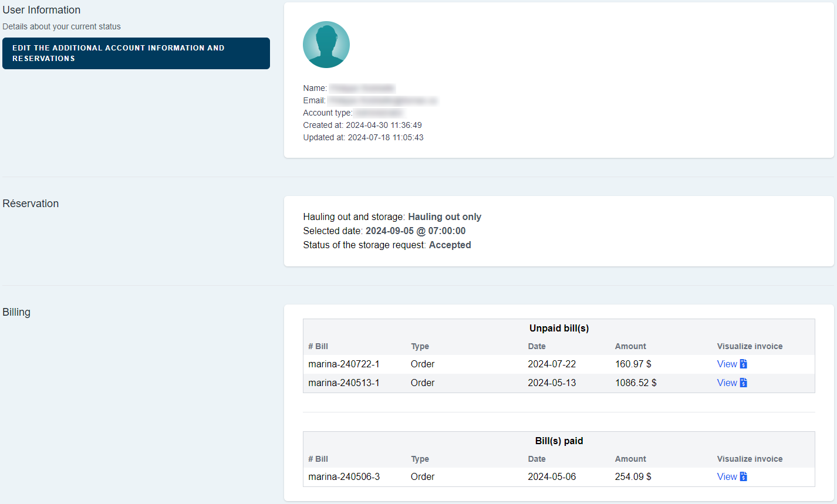Viewport: 837px width, 504px height.
Task: Click the Bill(s) paid table title
Action: click(x=559, y=441)
